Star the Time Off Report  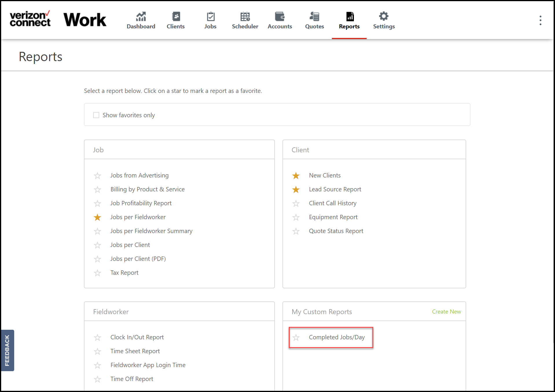coord(98,379)
